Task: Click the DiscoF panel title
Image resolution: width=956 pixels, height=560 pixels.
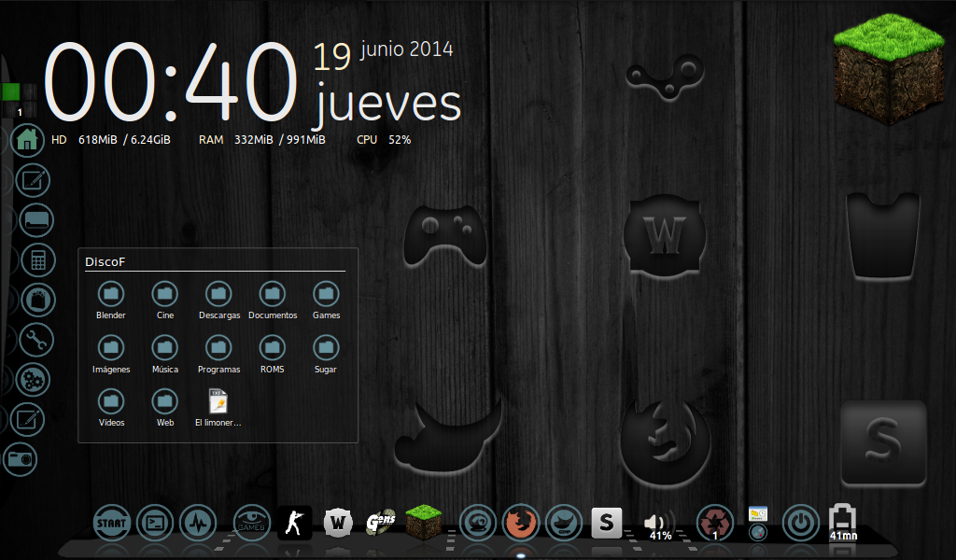Action: [105, 262]
